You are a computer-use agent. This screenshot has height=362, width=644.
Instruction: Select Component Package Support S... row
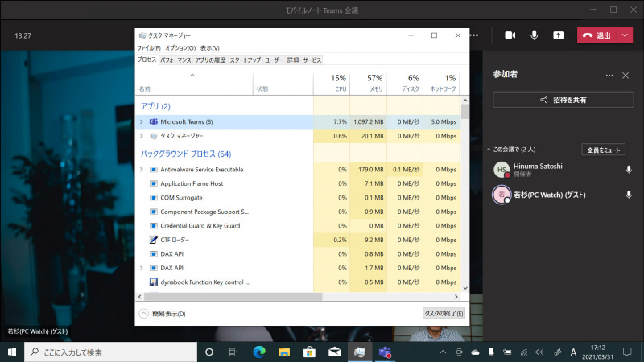(298, 212)
